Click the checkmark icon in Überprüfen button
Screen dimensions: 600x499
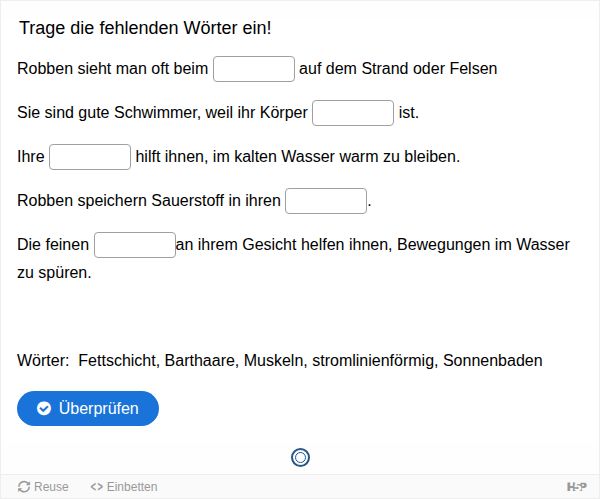pyautogui.click(x=44, y=408)
